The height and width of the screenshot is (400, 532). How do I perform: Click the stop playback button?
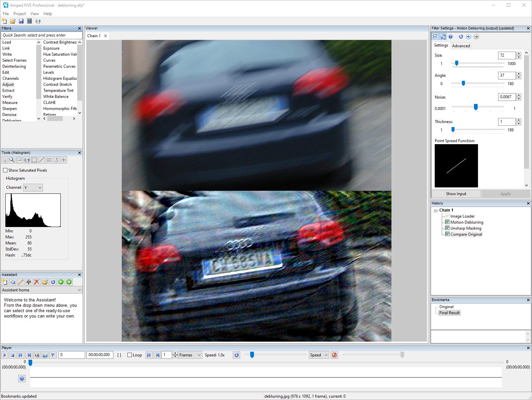point(13,355)
